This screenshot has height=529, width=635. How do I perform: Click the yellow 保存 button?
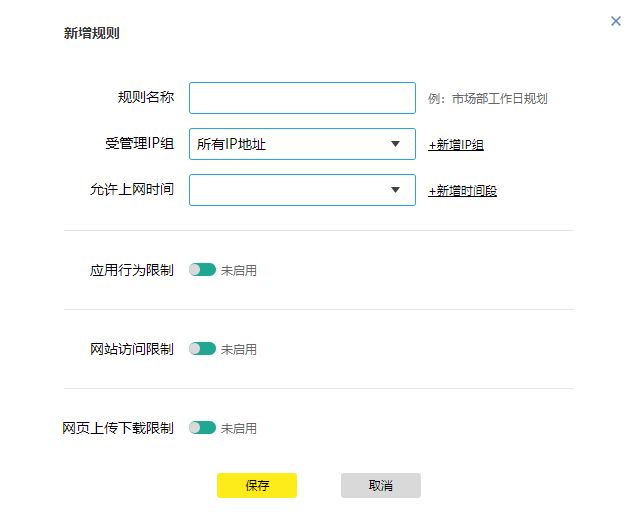[x=257, y=485]
